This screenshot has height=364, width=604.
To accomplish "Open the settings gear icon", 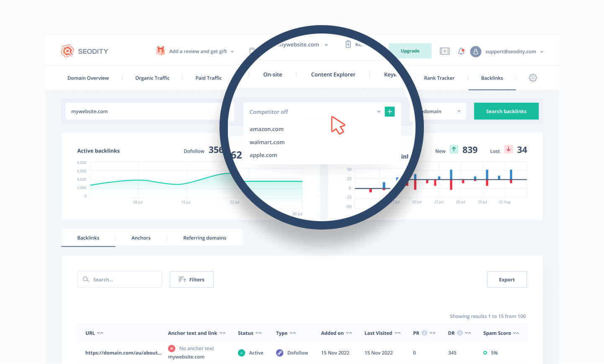I will [x=533, y=78].
